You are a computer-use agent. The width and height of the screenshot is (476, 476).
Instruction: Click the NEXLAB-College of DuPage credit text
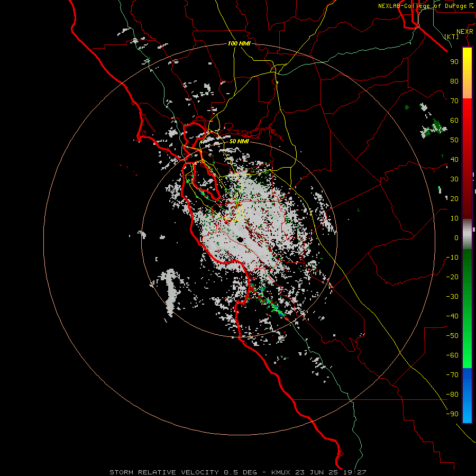tap(425, 6)
